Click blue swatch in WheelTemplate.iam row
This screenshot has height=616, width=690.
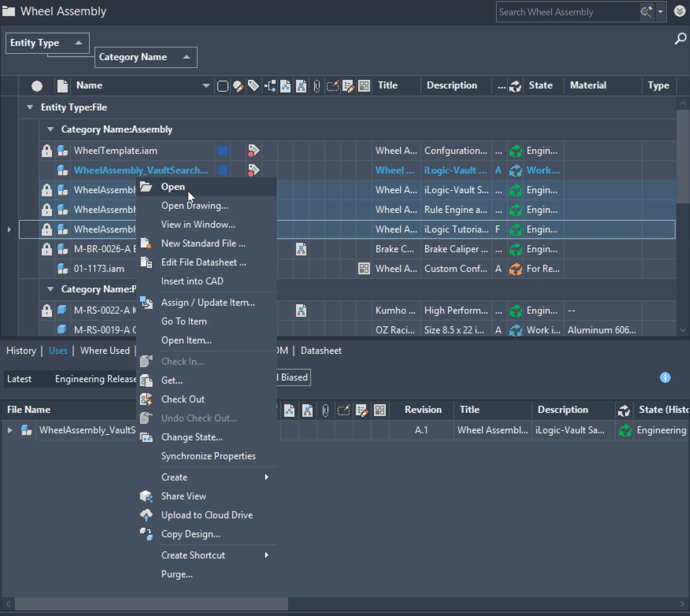pyautogui.click(x=222, y=151)
